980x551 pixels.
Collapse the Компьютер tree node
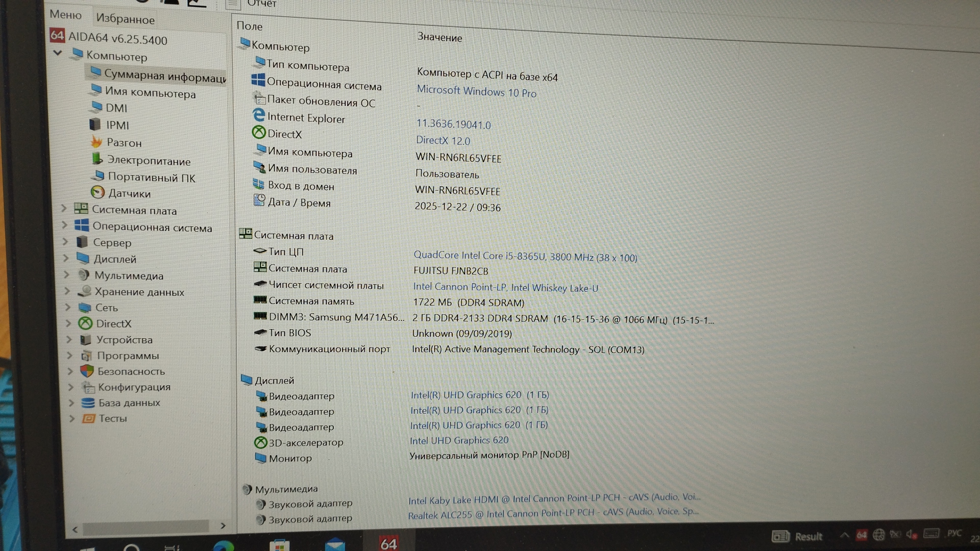(x=57, y=53)
